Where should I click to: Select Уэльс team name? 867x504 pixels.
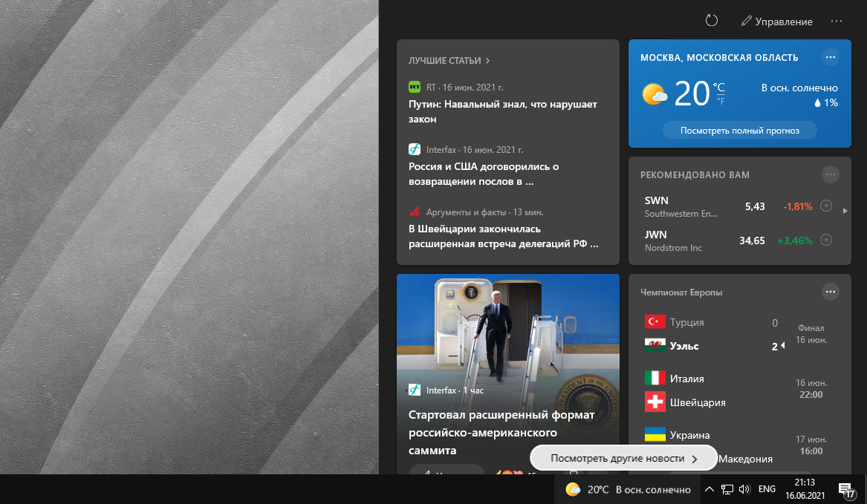point(684,346)
